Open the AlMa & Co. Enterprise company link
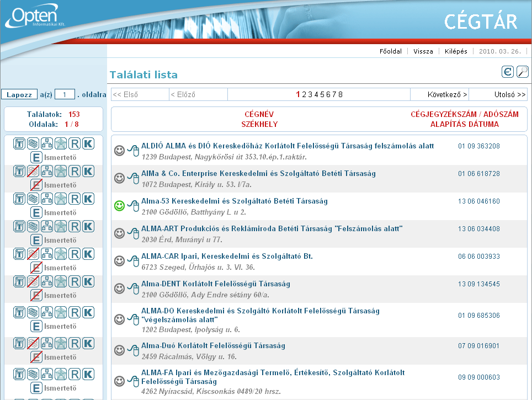Screen dimensions: 532x400 [x=258, y=174]
